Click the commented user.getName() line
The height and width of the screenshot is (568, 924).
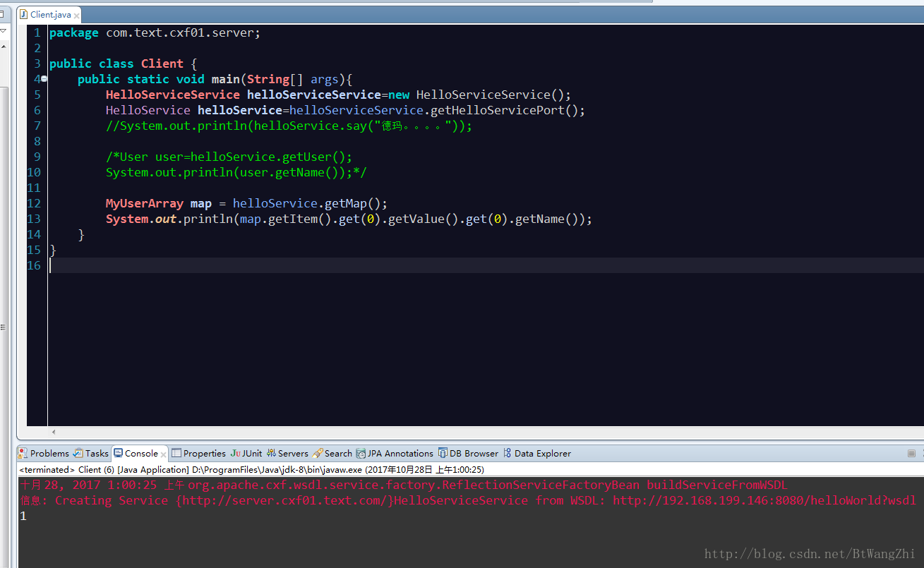[x=236, y=172]
